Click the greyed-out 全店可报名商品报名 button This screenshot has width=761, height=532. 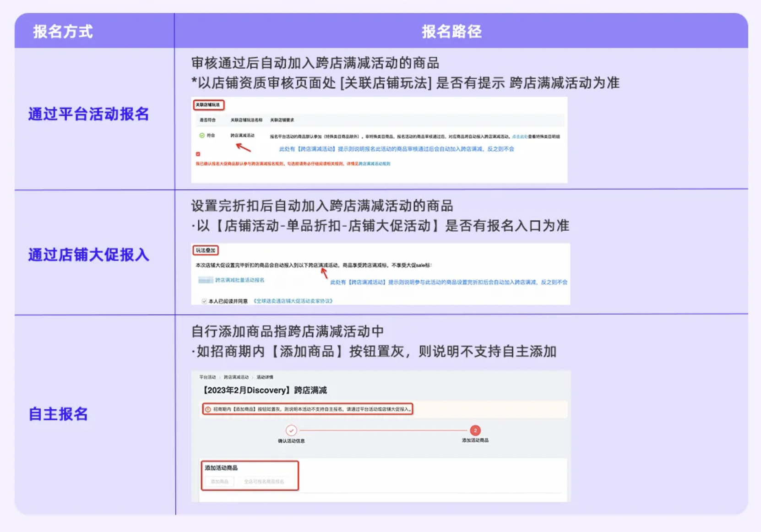tap(264, 482)
